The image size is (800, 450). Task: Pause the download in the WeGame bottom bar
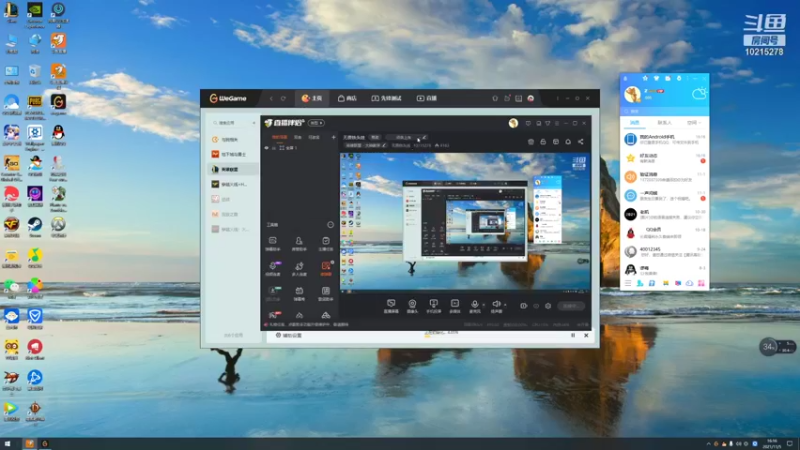(573, 335)
